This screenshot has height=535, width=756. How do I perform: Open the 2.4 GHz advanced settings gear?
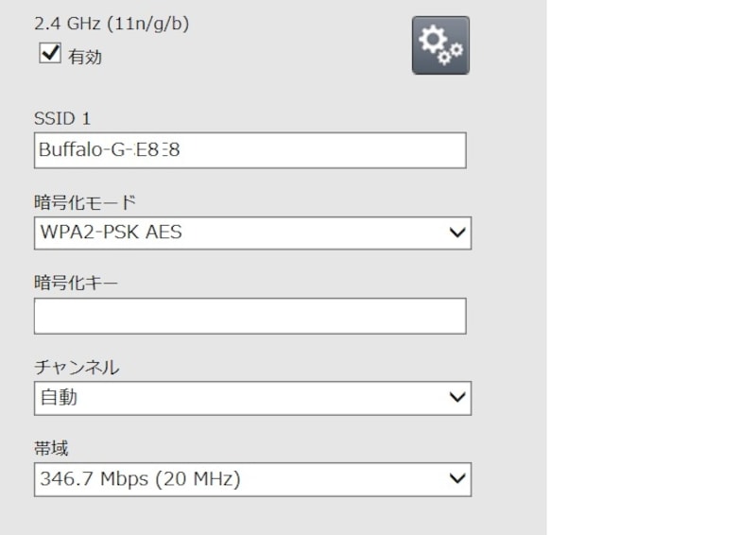(440, 45)
